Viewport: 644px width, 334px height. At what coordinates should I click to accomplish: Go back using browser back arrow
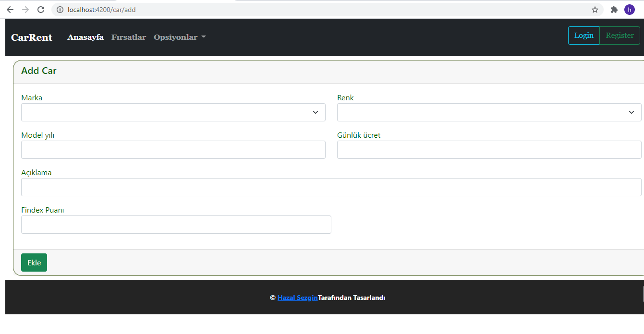coord(10,10)
